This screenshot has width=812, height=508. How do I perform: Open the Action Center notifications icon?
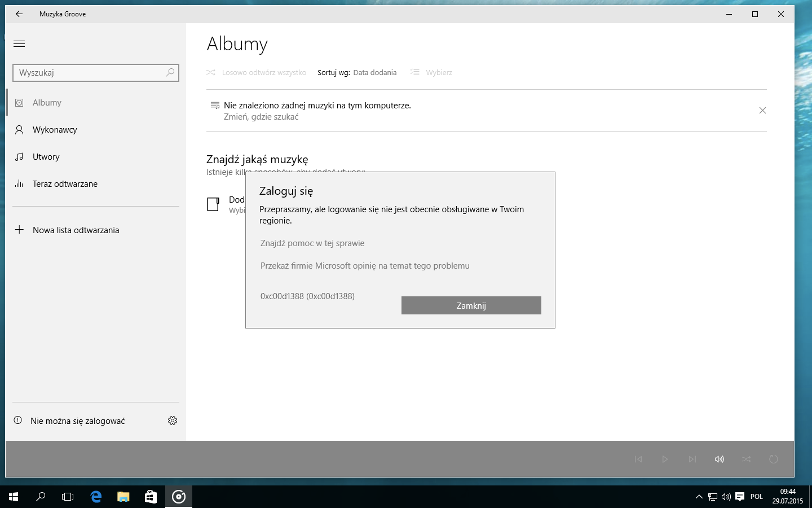coord(740,497)
